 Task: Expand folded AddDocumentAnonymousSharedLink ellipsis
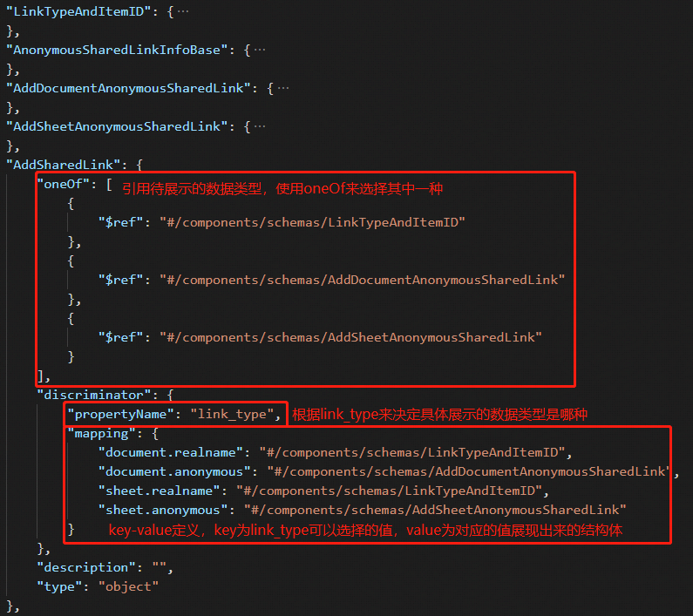click(283, 88)
